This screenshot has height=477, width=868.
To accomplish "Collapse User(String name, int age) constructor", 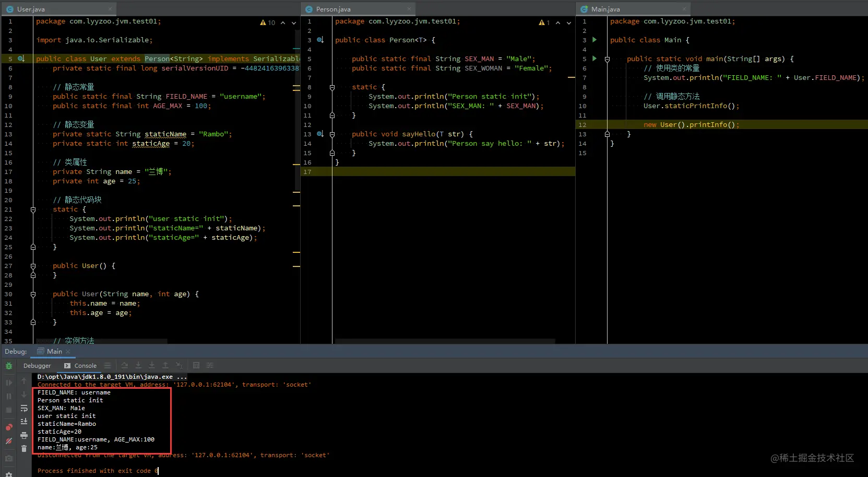I will 33,294.
